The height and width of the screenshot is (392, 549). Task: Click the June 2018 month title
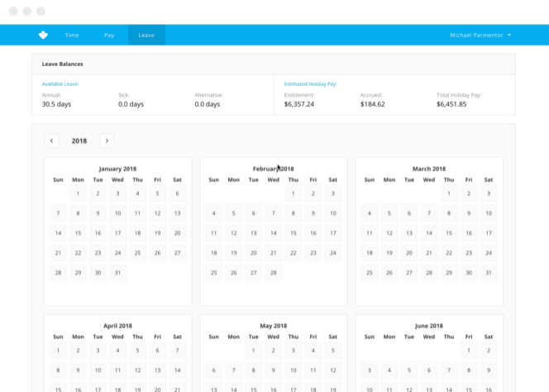coord(429,326)
